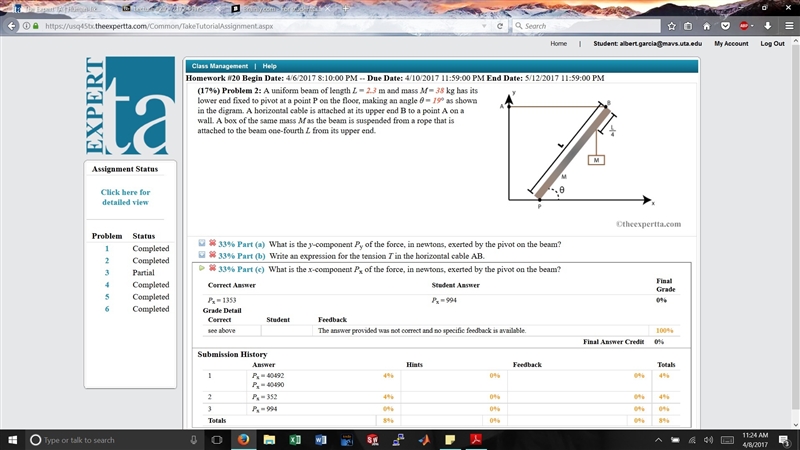
Task: Open a new browser tab with plus
Action: 345,8
